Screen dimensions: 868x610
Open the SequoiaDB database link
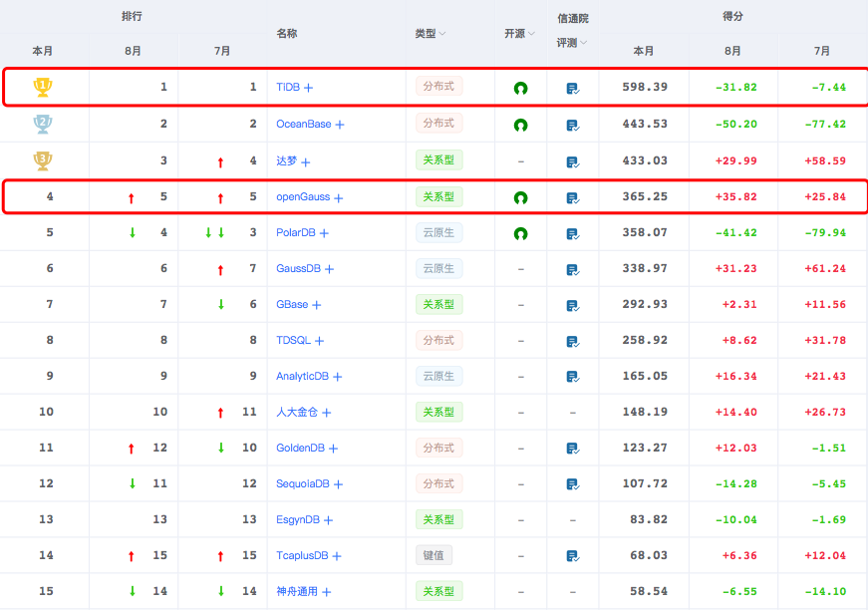[x=303, y=483]
